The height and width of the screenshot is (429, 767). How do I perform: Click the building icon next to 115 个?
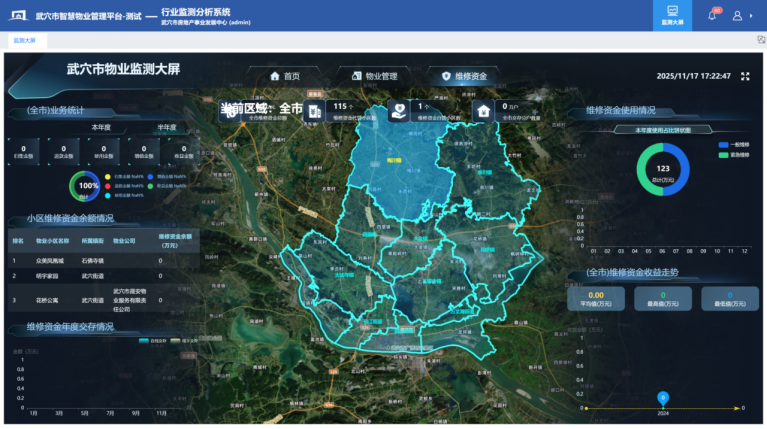314,110
